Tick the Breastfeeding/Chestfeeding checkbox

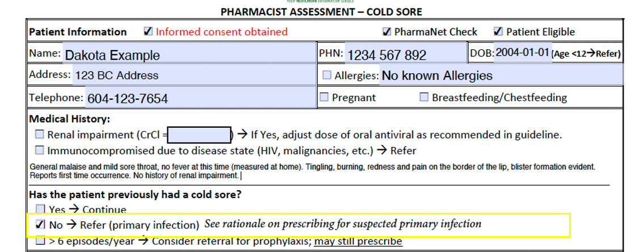tap(424, 98)
